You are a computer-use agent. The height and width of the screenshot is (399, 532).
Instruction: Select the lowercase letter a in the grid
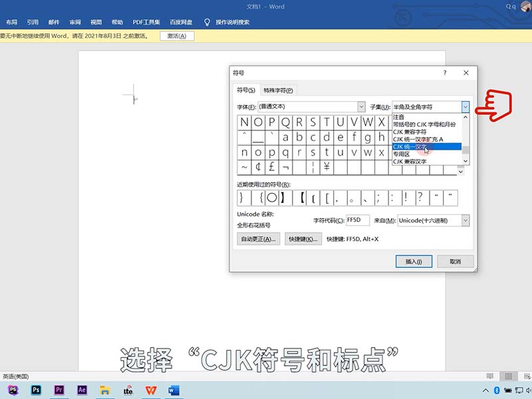coord(286,137)
